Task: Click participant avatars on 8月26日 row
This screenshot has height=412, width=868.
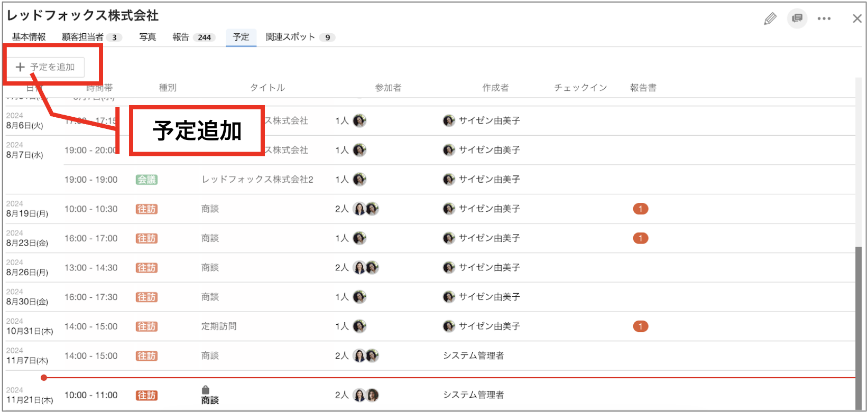Action: 366,268
